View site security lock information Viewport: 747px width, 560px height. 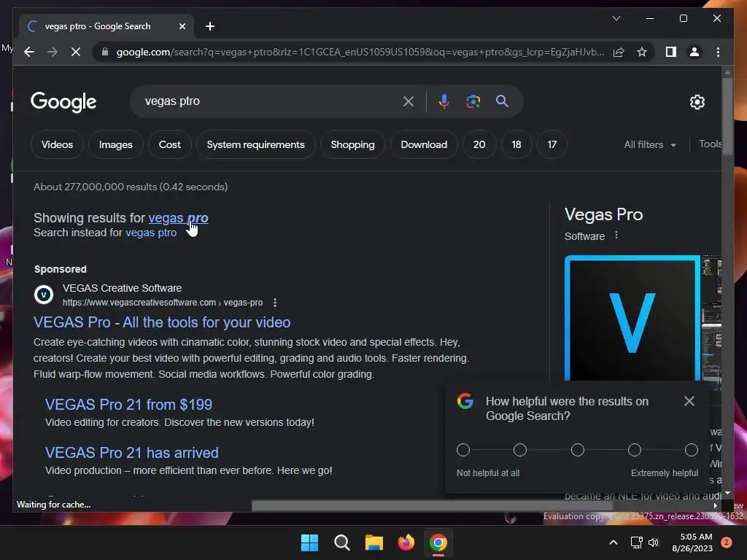coord(105,52)
